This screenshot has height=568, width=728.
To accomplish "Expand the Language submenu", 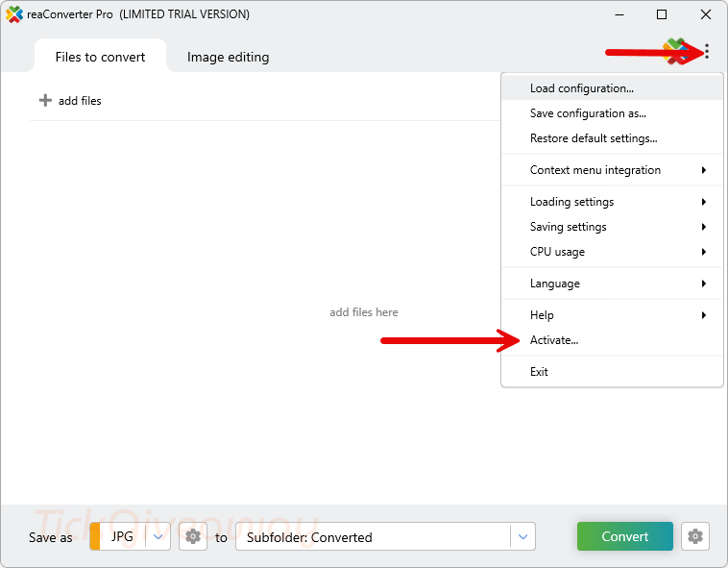I will [612, 284].
